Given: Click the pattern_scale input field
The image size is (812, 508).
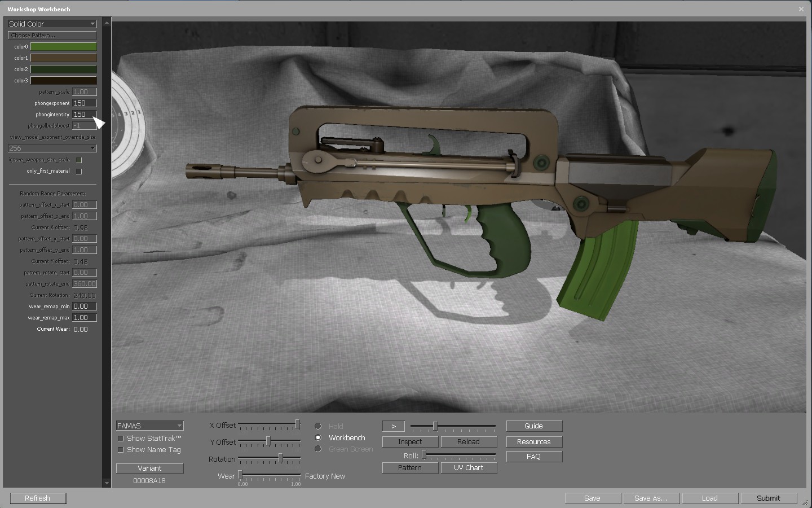Looking at the screenshot, I should [x=85, y=91].
